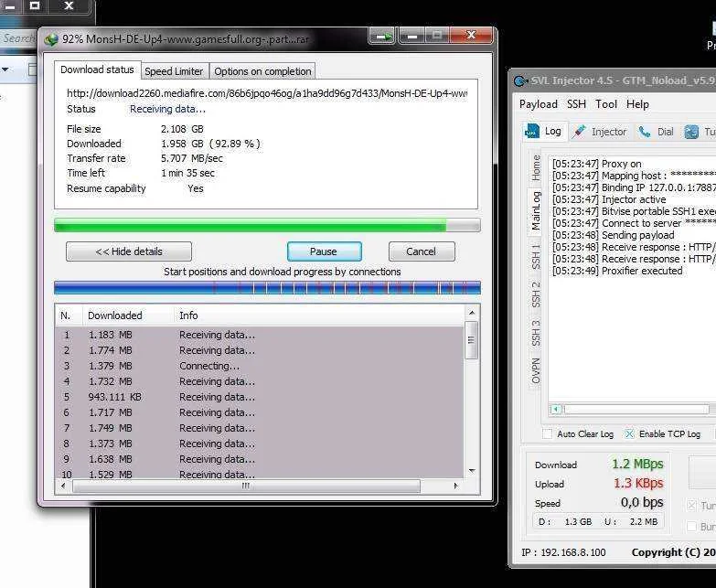Click the SVL Injector title bar icon

click(520, 80)
